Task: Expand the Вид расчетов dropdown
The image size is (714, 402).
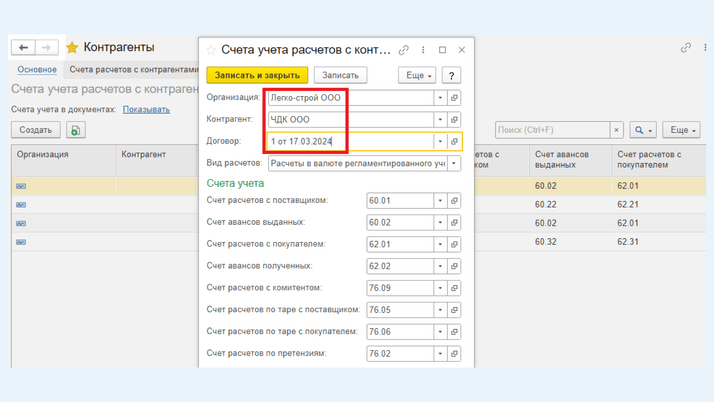Action: (454, 164)
